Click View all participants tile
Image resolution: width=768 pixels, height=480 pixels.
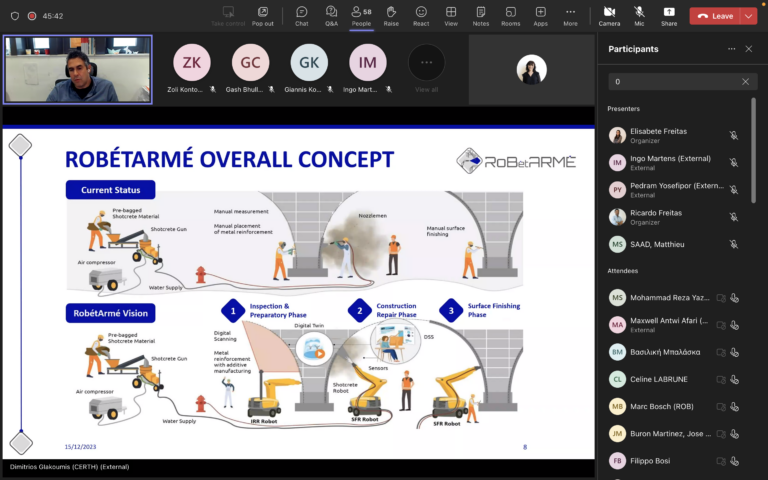pos(427,69)
